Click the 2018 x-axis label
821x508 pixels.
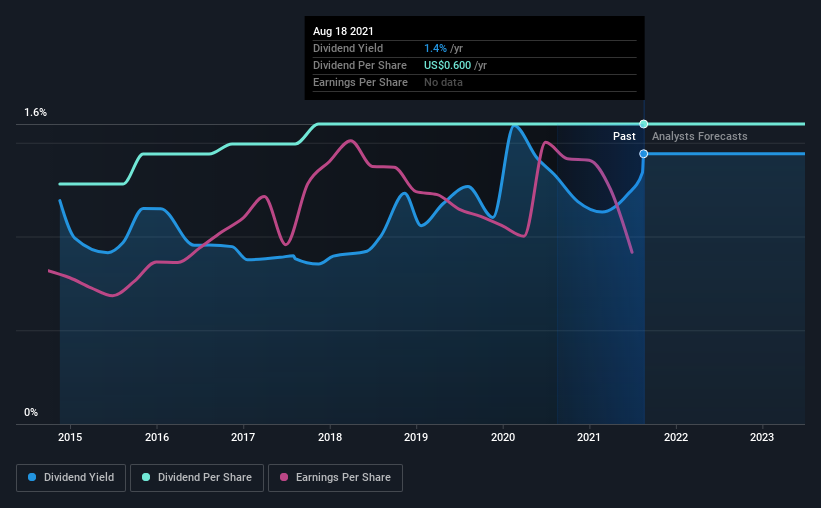point(330,437)
